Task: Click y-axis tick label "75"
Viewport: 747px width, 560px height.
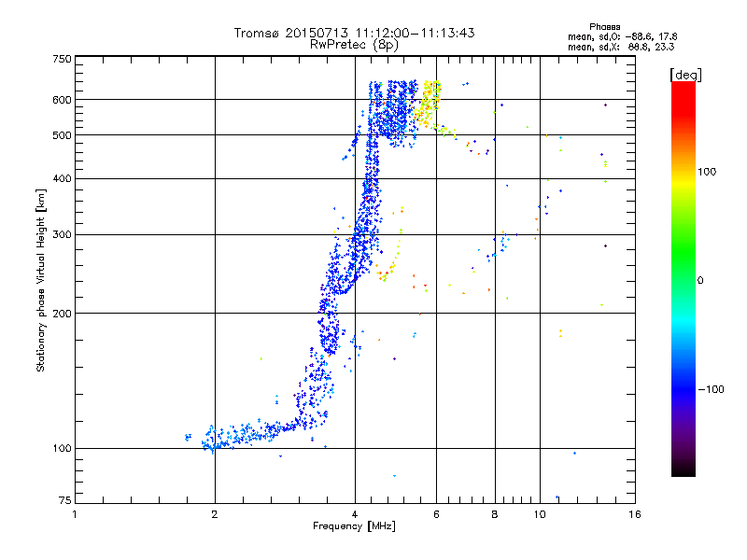Action: (65, 500)
